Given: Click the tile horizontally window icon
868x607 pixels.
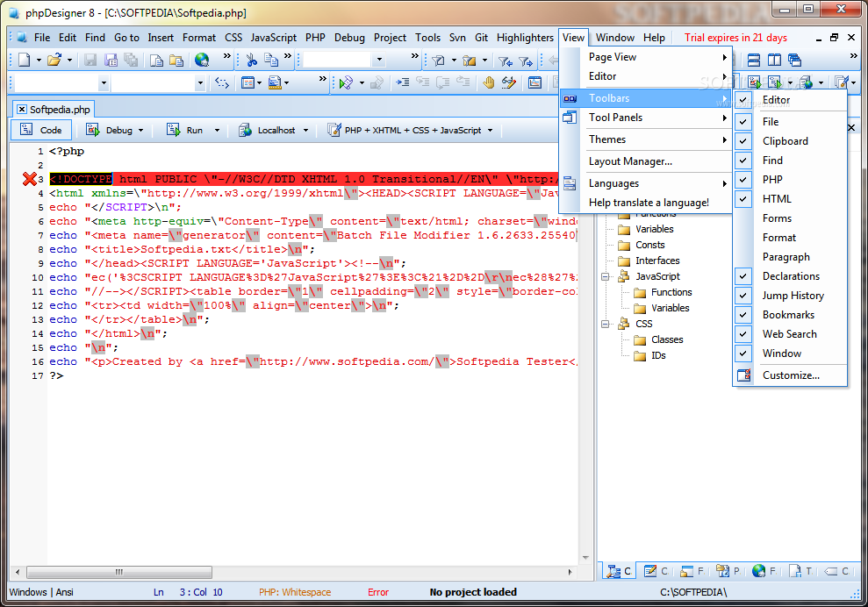Looking at the screenshot, I should pos(753,60).
